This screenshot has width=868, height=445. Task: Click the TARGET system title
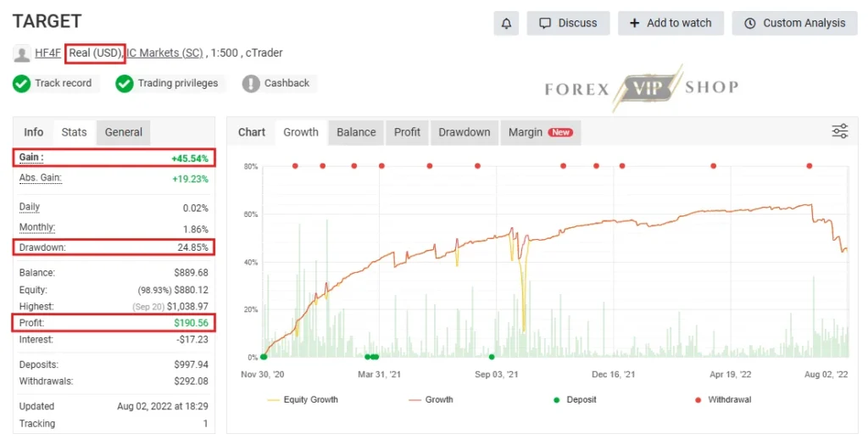pos(47,21)
